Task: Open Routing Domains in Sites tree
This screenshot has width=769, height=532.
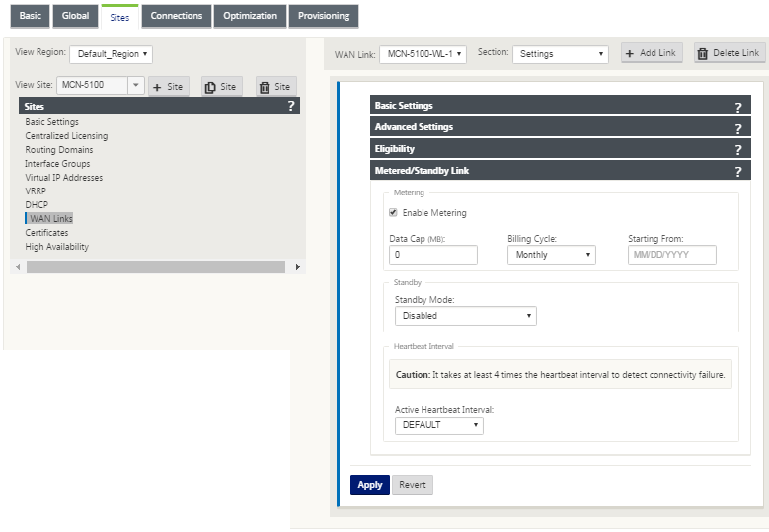Action: [x=59, y=150]
